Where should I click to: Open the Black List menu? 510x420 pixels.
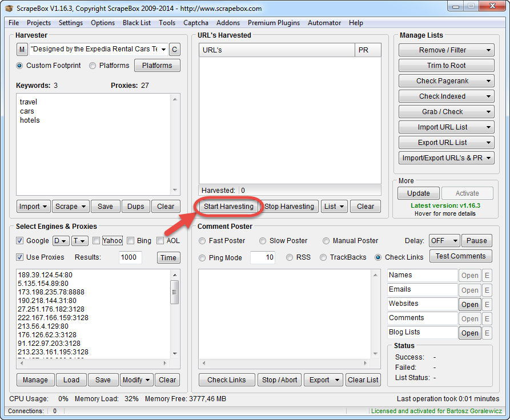[136, 23]
